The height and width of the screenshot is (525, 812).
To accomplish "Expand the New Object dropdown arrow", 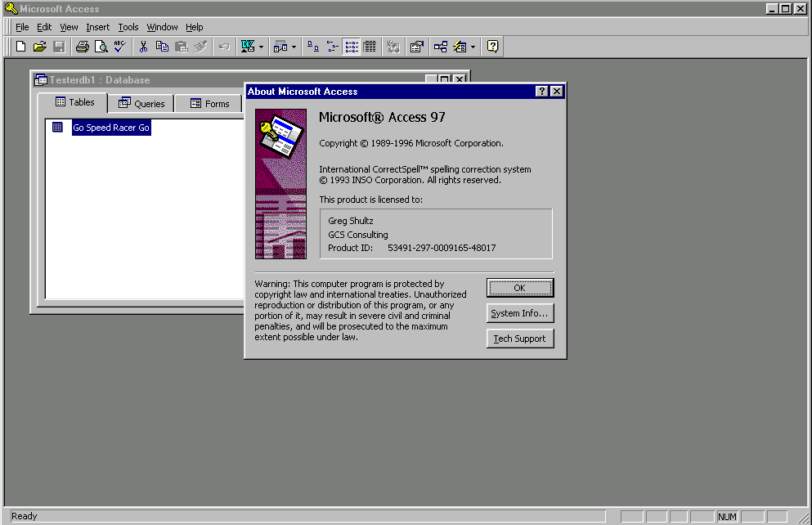I will click(x=473, y=47).
